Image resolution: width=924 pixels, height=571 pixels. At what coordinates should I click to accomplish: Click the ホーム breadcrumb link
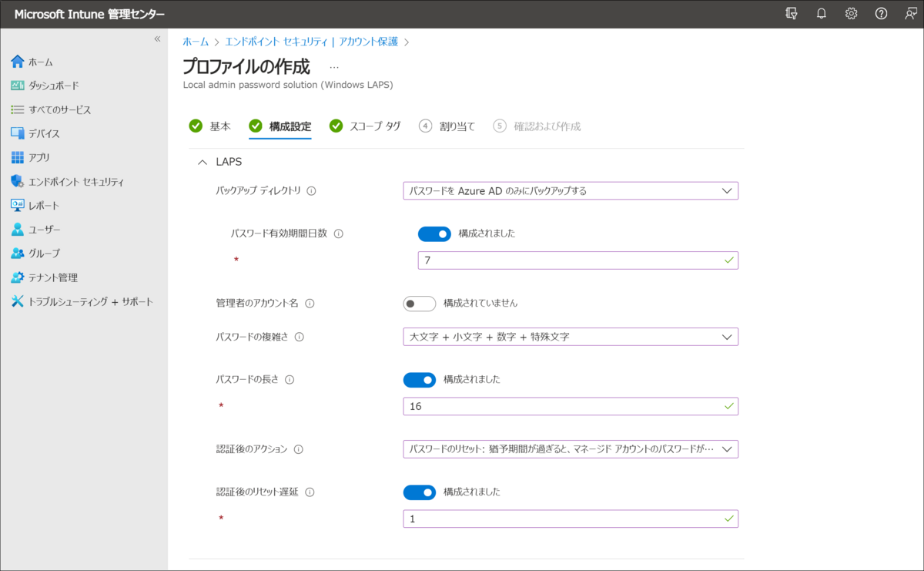(196, 42)
